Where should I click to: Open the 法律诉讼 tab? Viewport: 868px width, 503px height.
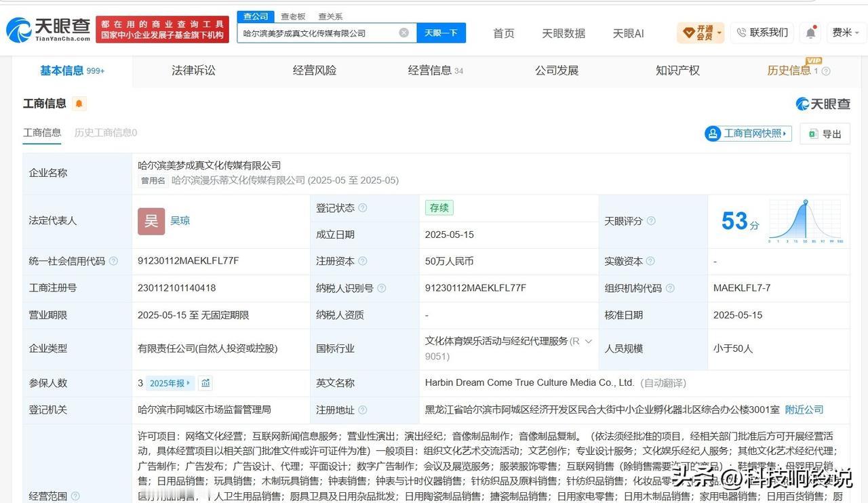(x=193, y=71)
